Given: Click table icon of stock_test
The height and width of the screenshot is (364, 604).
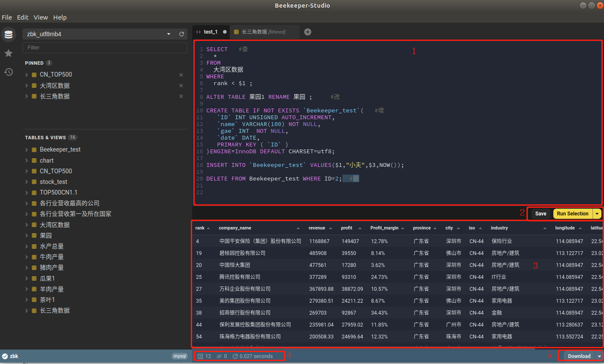Looking at the screenshot, I should click(34, 182).
